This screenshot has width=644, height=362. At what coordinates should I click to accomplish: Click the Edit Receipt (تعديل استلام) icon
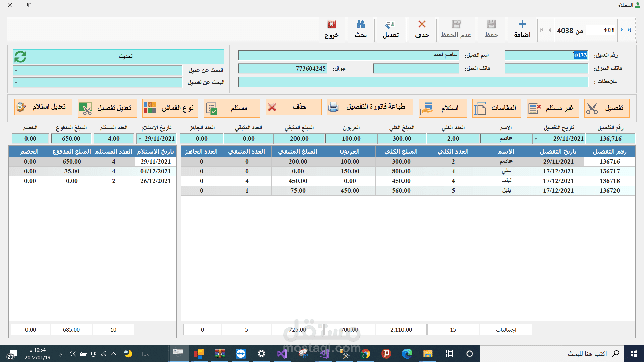(x=43, y=107)
